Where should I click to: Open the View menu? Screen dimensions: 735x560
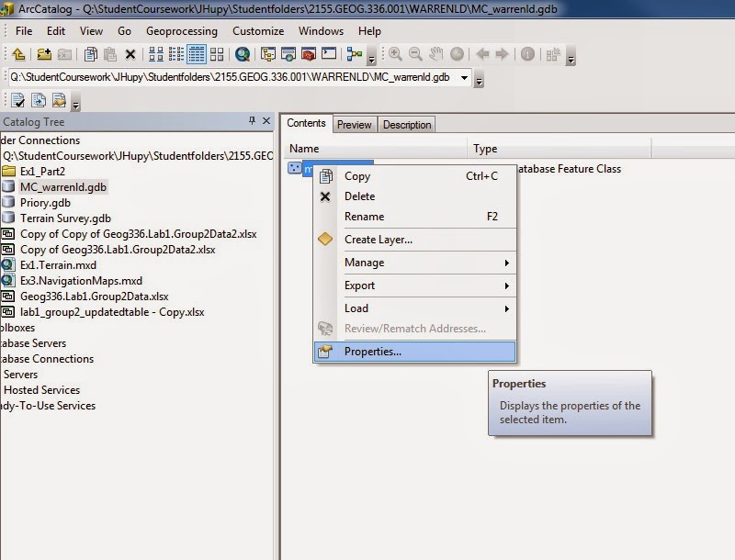[x=91, y=31]
